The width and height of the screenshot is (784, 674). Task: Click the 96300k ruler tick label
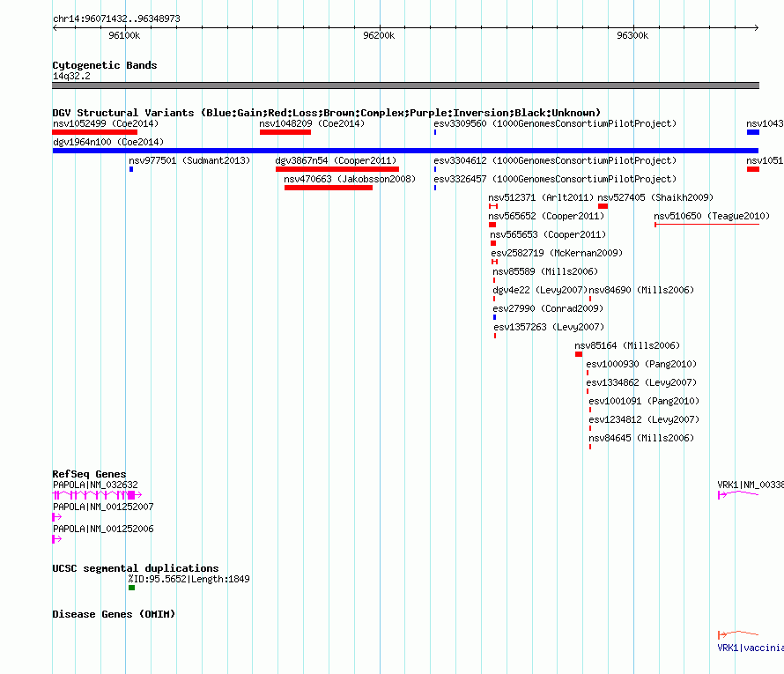tap(632, 35)
